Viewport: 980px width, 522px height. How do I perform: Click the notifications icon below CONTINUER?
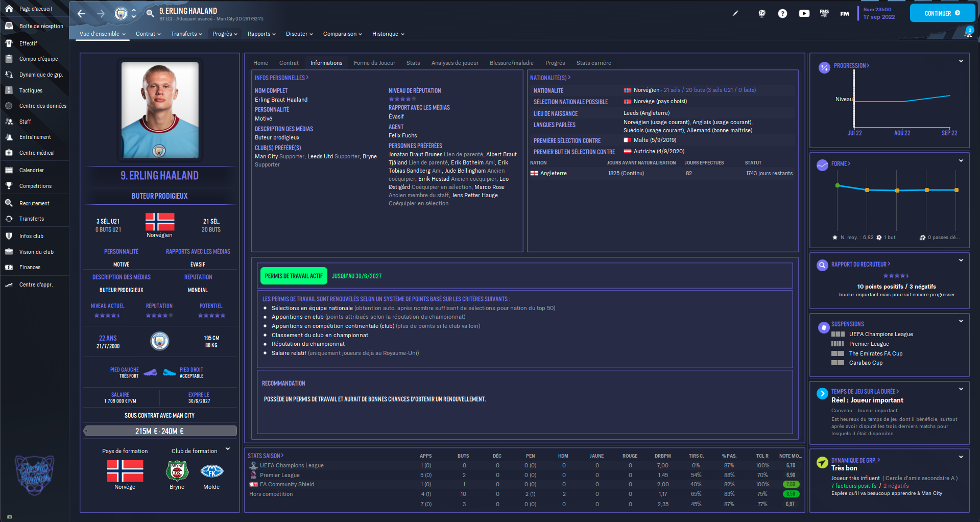(x=968, y=34)
